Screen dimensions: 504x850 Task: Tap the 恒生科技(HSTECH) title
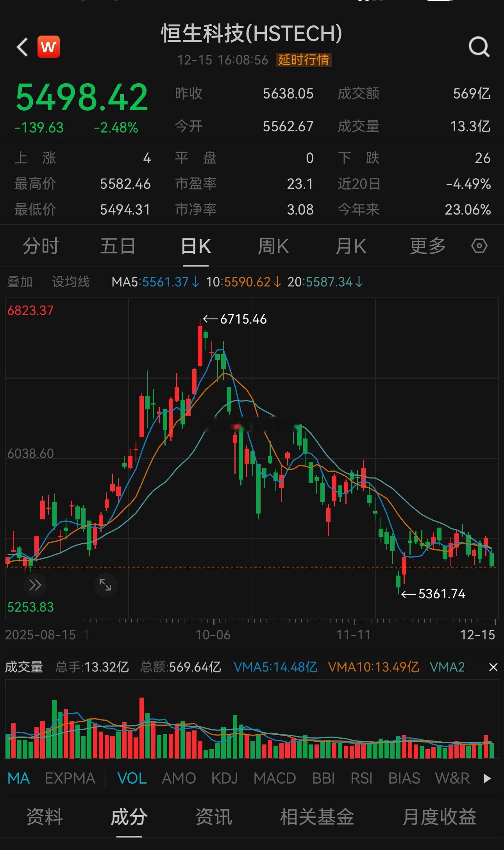click(252, 33)
